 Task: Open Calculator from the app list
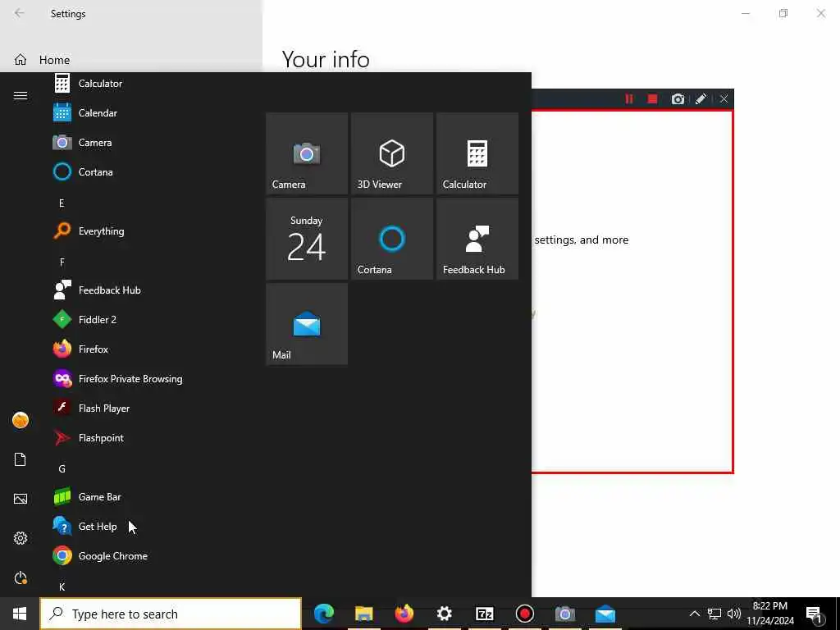[152, 84]
